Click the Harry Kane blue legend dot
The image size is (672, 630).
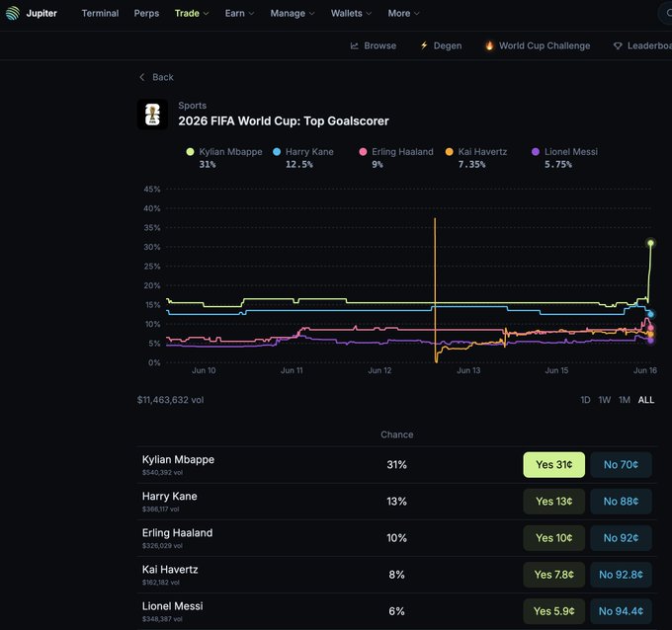(x=277, y=152)
